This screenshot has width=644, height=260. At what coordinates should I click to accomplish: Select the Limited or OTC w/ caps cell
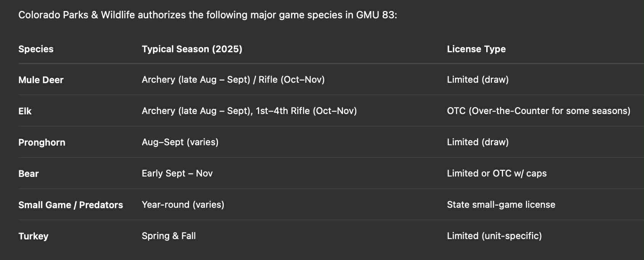click(497, 173)
